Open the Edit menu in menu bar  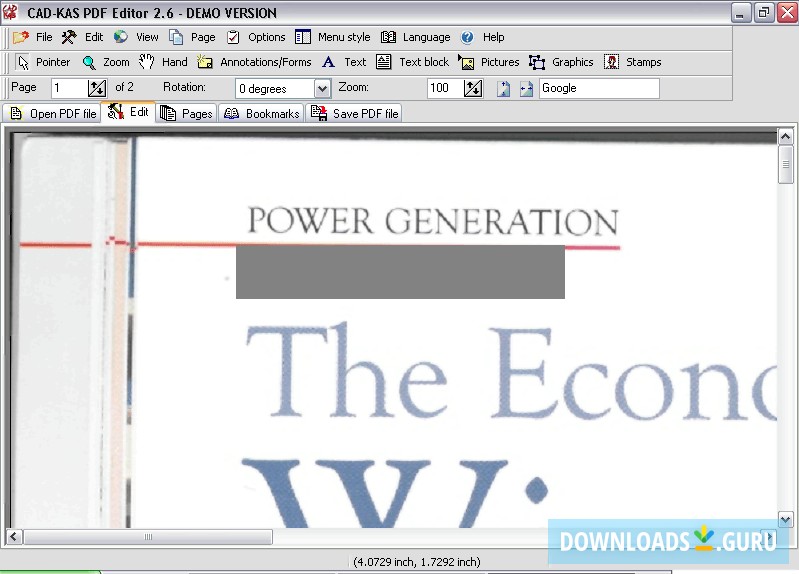pos(94,37)
